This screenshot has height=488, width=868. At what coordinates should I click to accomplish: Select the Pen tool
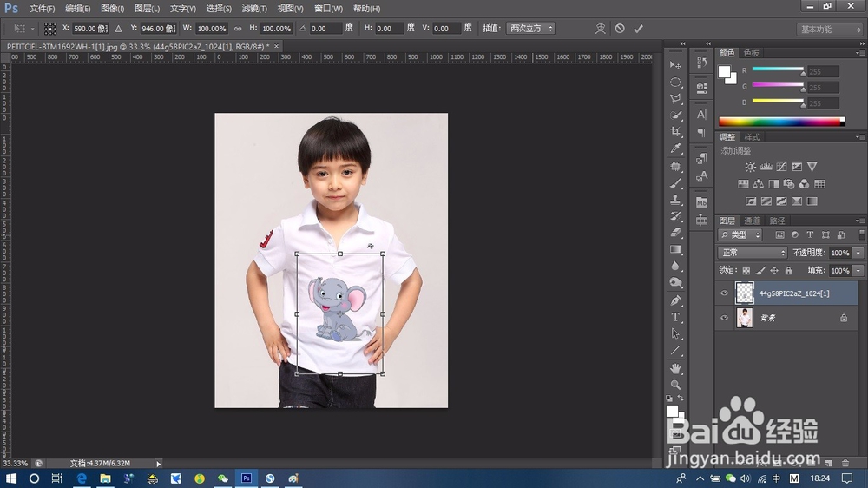coord(675,300)
